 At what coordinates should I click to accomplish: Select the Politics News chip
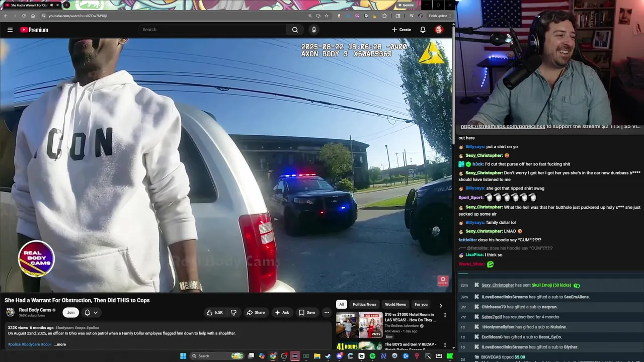point(364,304)
